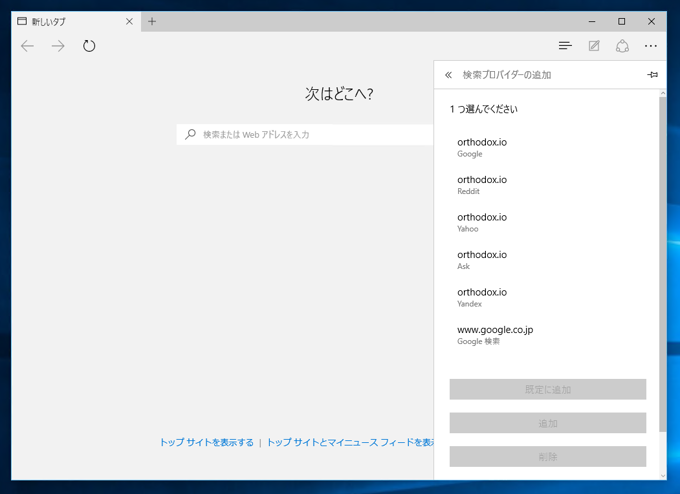680x494 pixels.
Task: Close the Edge window
Action: click(x=651, y=21)
